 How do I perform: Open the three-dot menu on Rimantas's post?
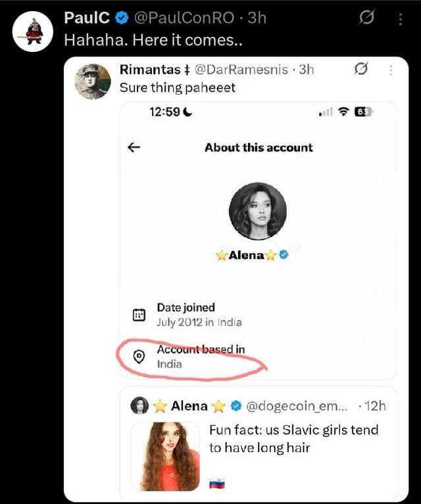(x=391, y=70)
